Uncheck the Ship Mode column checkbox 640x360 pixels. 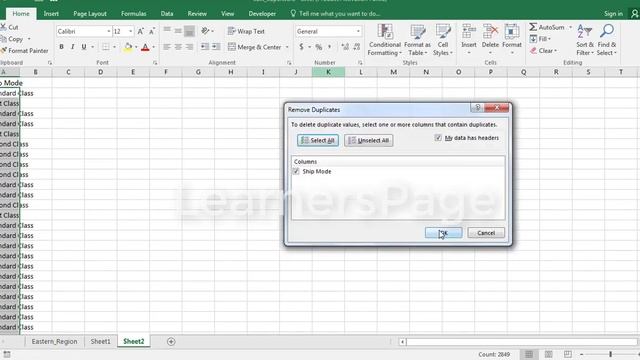click(x=296, y=171)
